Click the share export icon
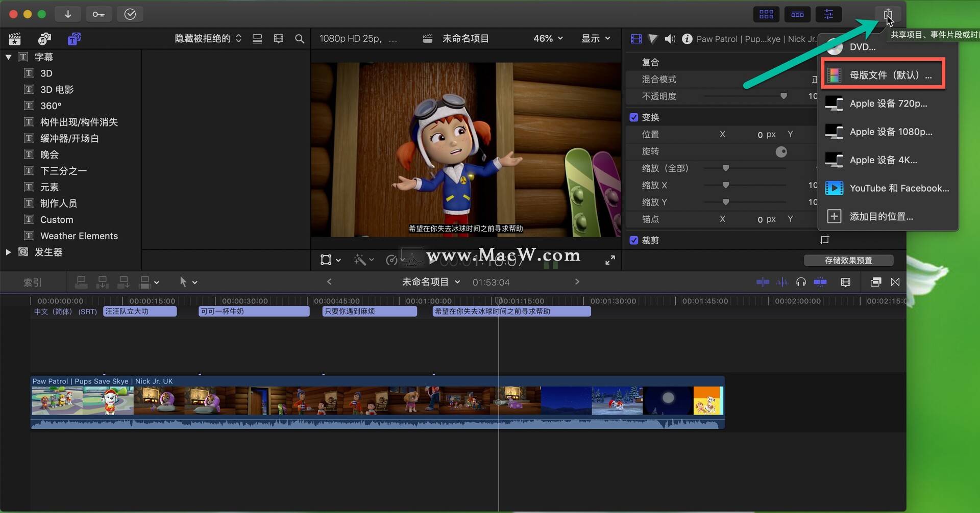980x513 pixels. [888, 14]
